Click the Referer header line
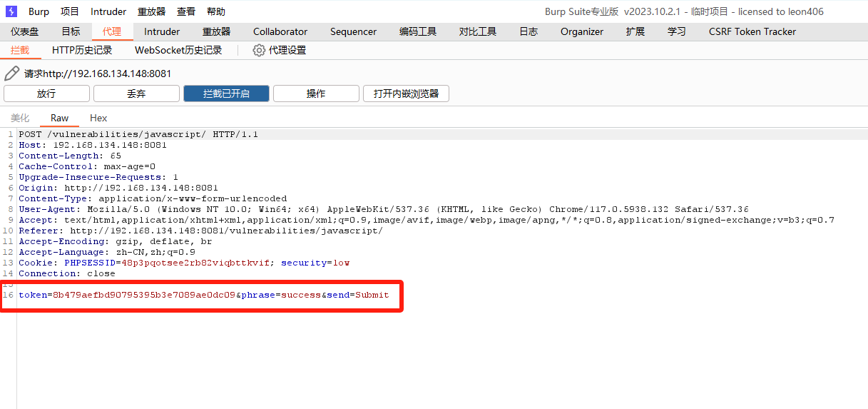 [x=200, y=231]
